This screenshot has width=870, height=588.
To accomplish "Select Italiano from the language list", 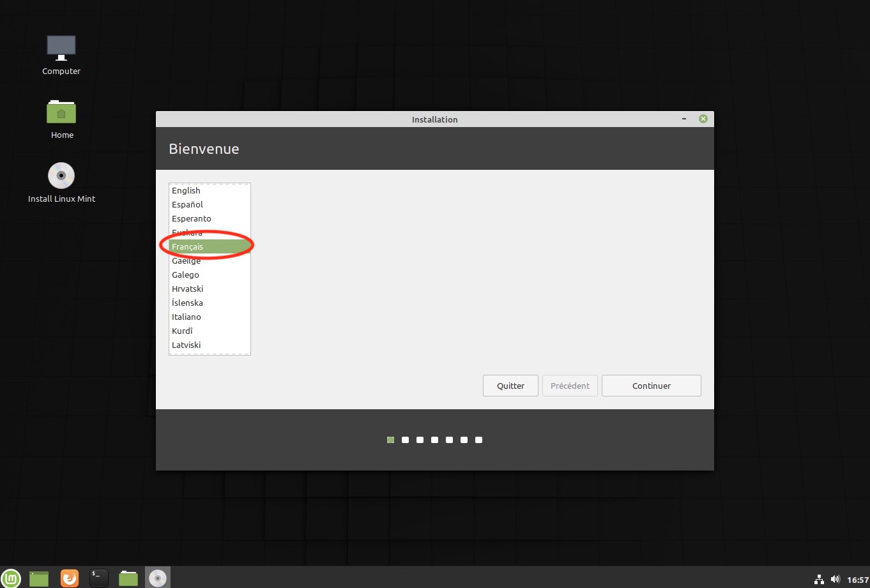I will coord(186,317).
